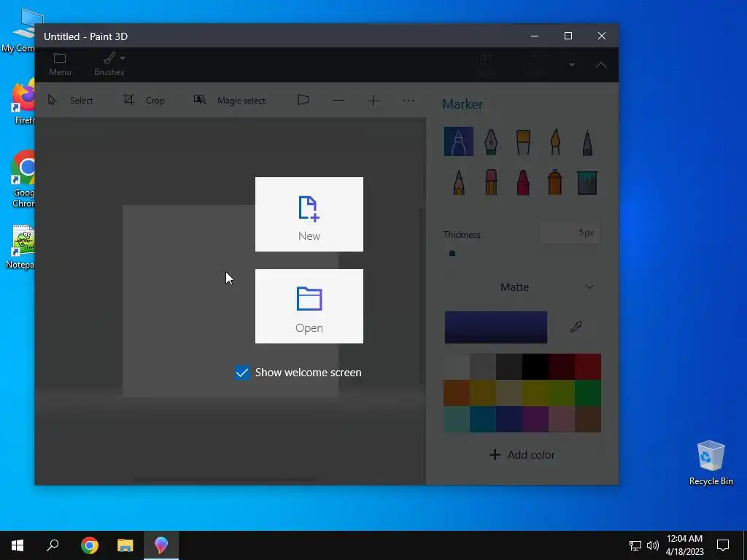Open the Recycle Bin desktop icon
Screen dimensions: 747x560
(711, 463)
